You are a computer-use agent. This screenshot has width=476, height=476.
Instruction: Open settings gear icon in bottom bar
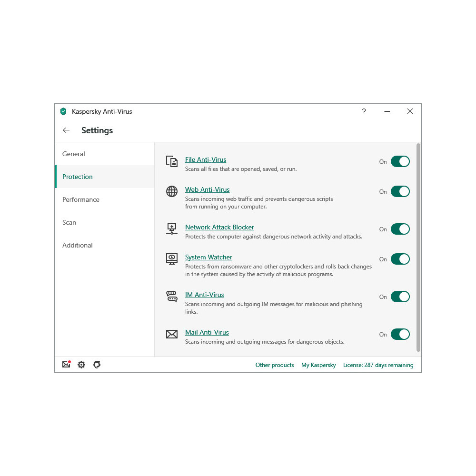[x=81, y=365]
